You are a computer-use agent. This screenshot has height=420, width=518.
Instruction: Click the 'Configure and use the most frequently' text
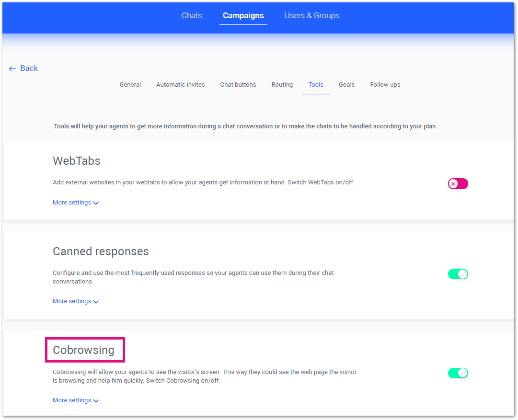193,277
